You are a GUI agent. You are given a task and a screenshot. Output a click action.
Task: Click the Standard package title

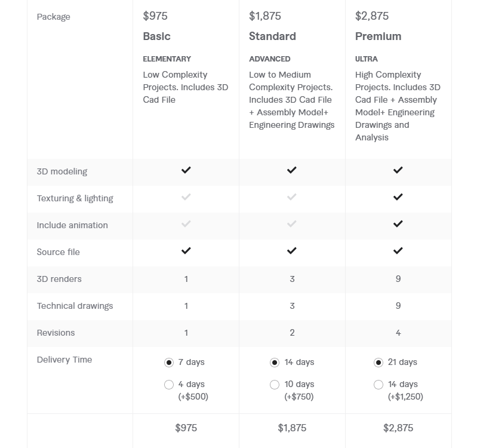tap(272, 36)
